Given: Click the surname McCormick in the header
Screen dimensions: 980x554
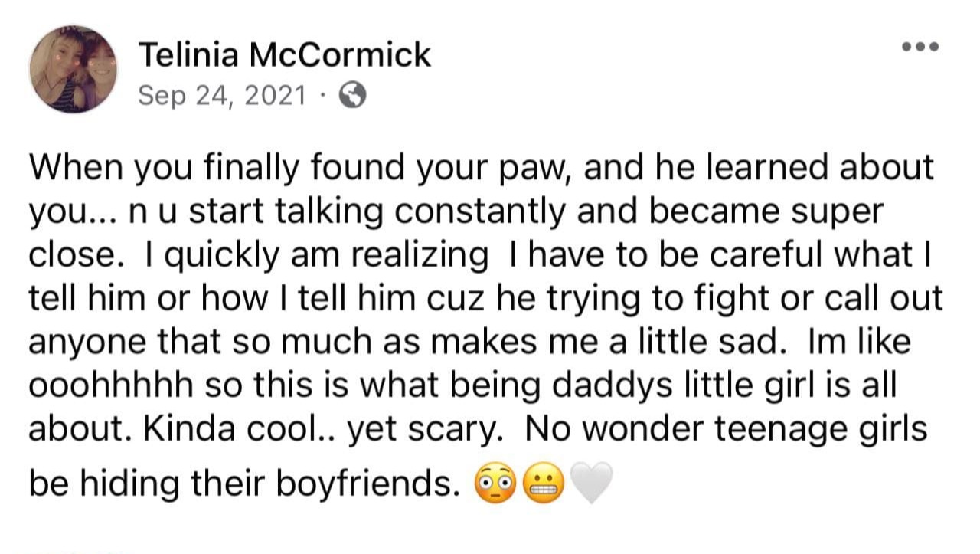Looking at the screenshot, I should pyautogui.click(x=341, y=54).
